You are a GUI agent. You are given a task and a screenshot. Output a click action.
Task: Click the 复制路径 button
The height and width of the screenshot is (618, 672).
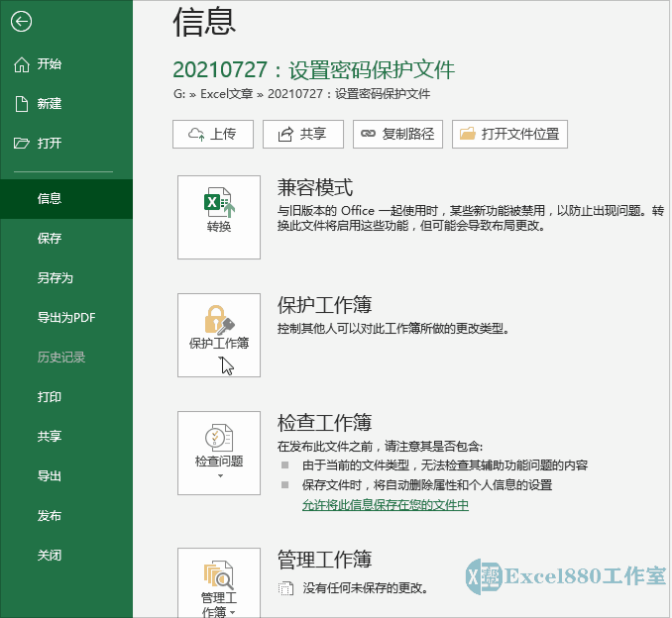click(397, 134)
